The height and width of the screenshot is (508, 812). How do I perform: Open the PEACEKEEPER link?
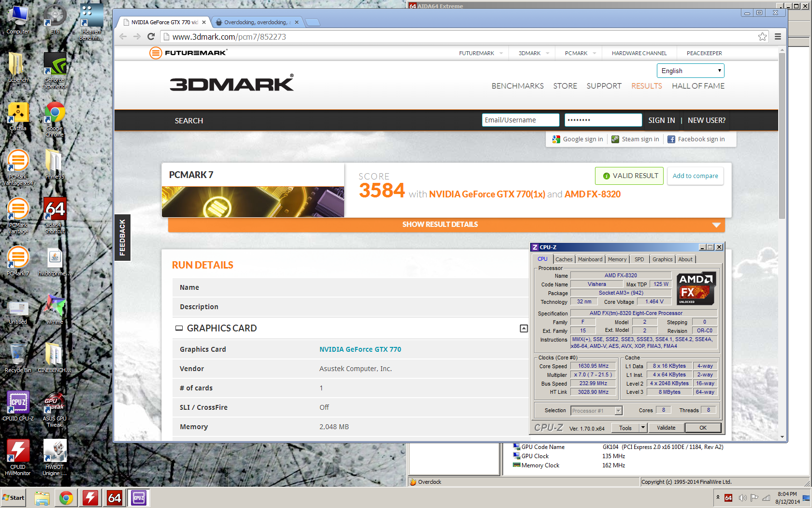coord(704,53)
